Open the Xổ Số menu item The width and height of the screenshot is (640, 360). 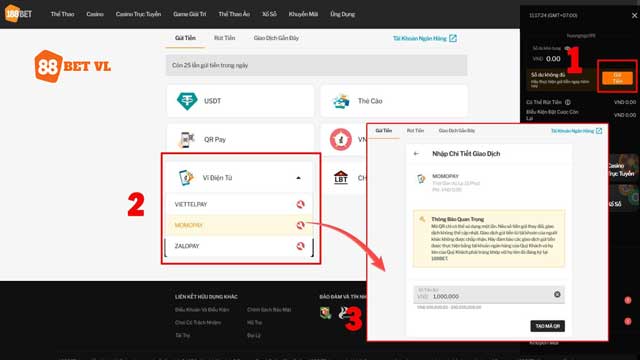click(x=269, y=14)
